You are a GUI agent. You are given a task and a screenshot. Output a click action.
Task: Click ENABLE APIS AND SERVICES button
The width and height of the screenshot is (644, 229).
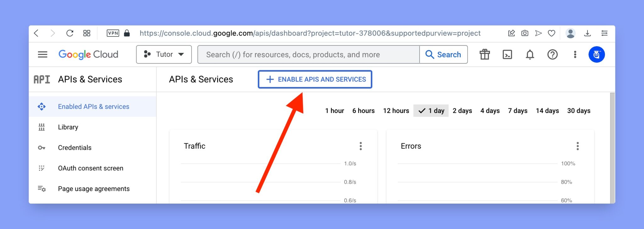pyautogui.click(x=315, y=79)
